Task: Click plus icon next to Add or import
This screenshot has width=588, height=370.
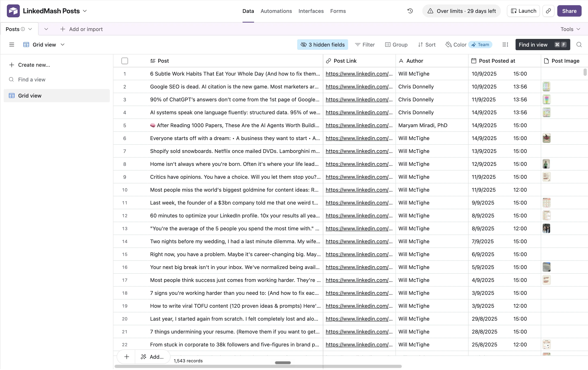Action: tap(63, 29)
